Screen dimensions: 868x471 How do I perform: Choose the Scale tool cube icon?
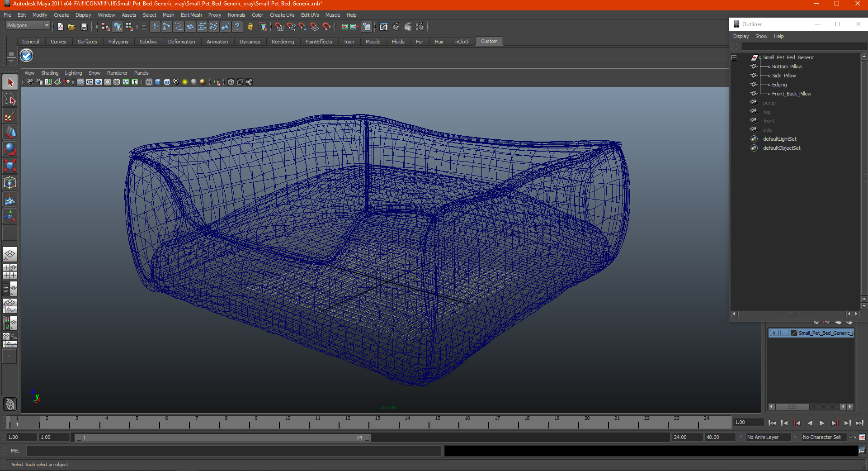(x=10, y=166)
